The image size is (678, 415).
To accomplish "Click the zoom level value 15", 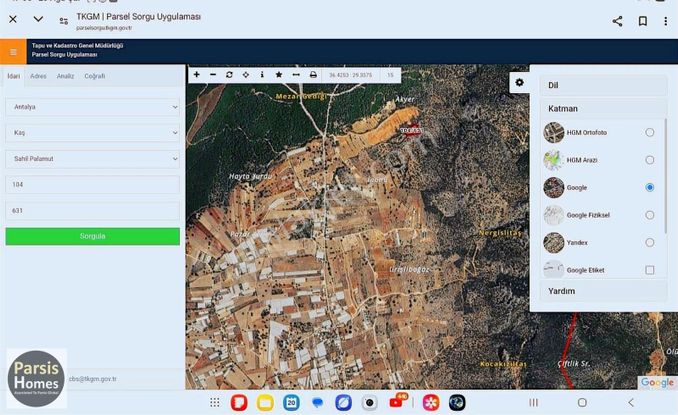I will tap(390, 75).
